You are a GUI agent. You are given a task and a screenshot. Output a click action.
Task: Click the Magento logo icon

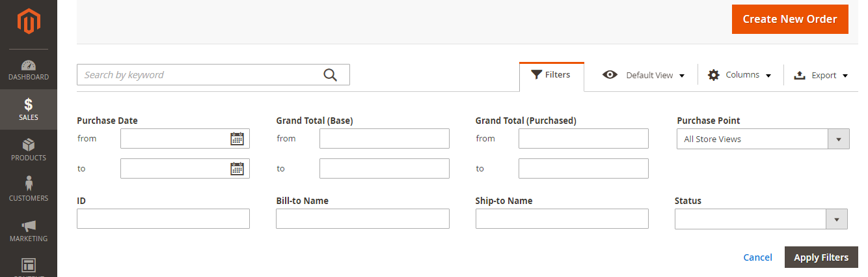click(29, 22)
